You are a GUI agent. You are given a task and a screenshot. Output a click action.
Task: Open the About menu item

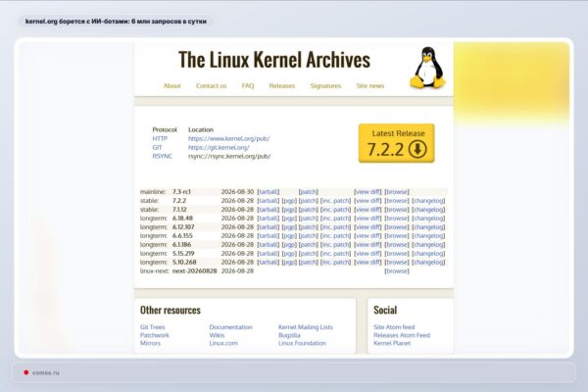click(x=171, y=86)
